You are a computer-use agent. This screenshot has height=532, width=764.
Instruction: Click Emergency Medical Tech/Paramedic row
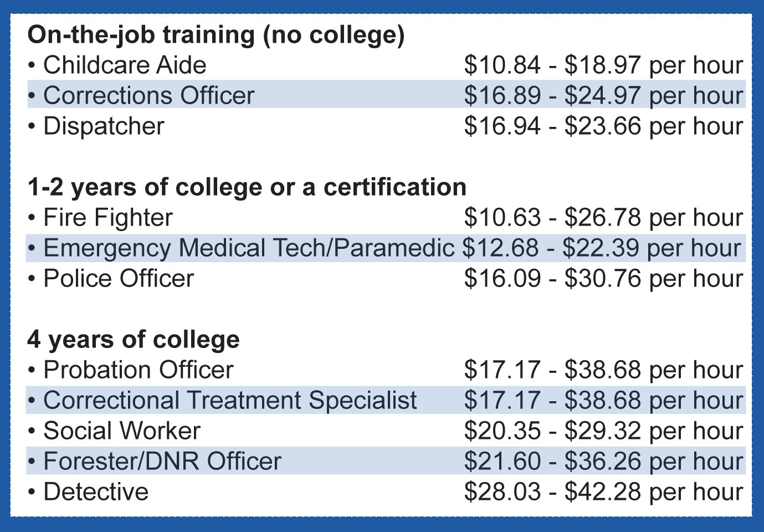[x=386, y=248]
